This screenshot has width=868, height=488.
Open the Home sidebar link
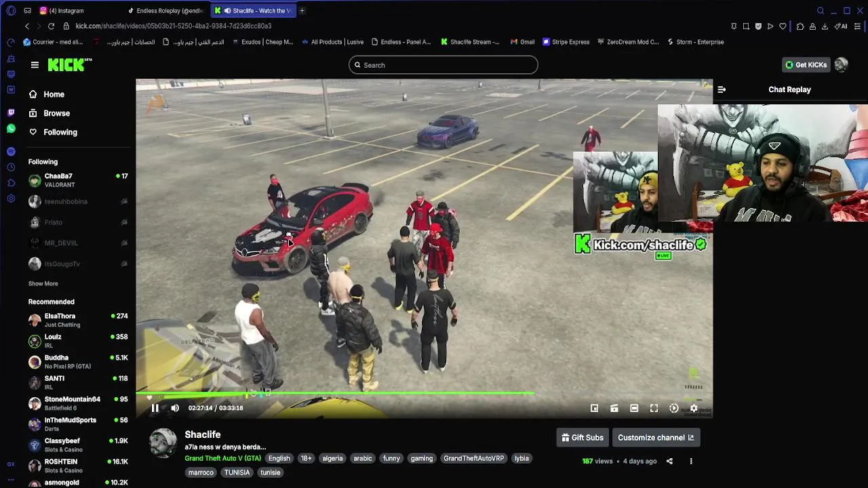point(47,94)
